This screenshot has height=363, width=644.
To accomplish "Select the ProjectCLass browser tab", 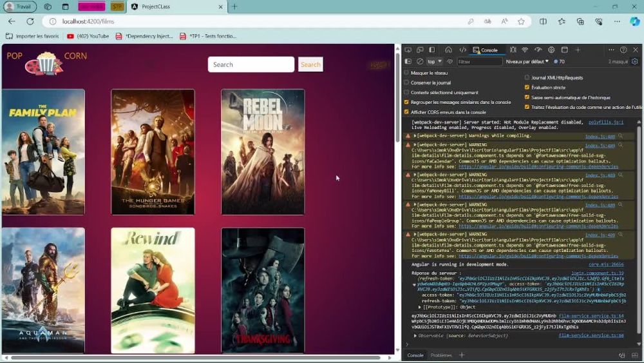I will (x=176, y=6).
